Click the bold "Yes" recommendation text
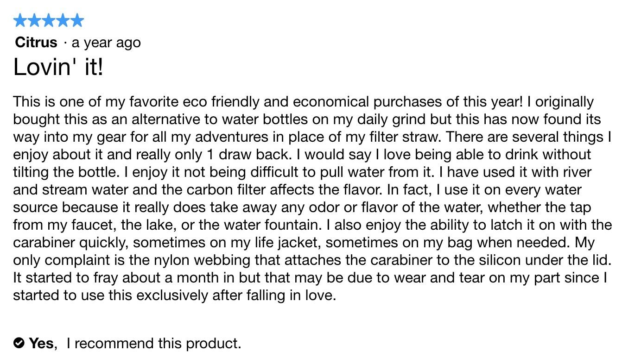The image size is (622, 364). (x=41, y=343)
